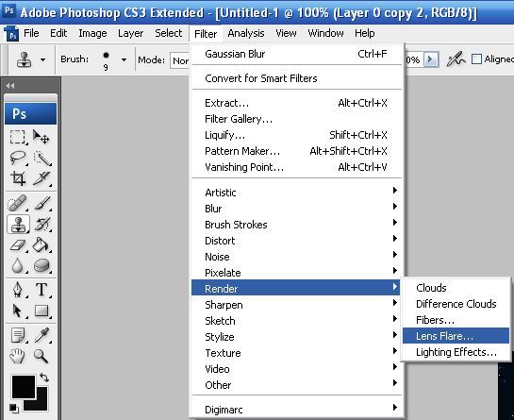Select the Pen tool

click(17, 290)
